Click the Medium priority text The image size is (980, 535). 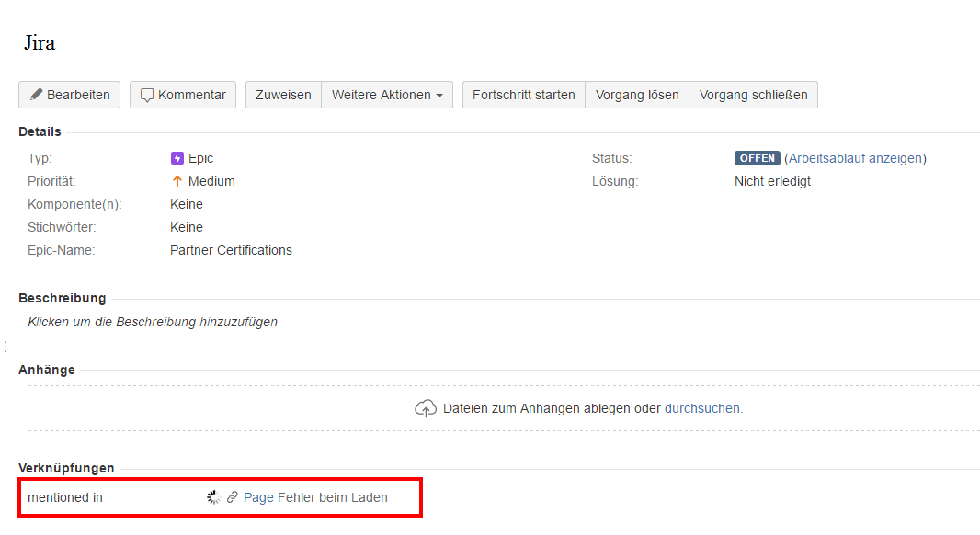tap(211, 181)
